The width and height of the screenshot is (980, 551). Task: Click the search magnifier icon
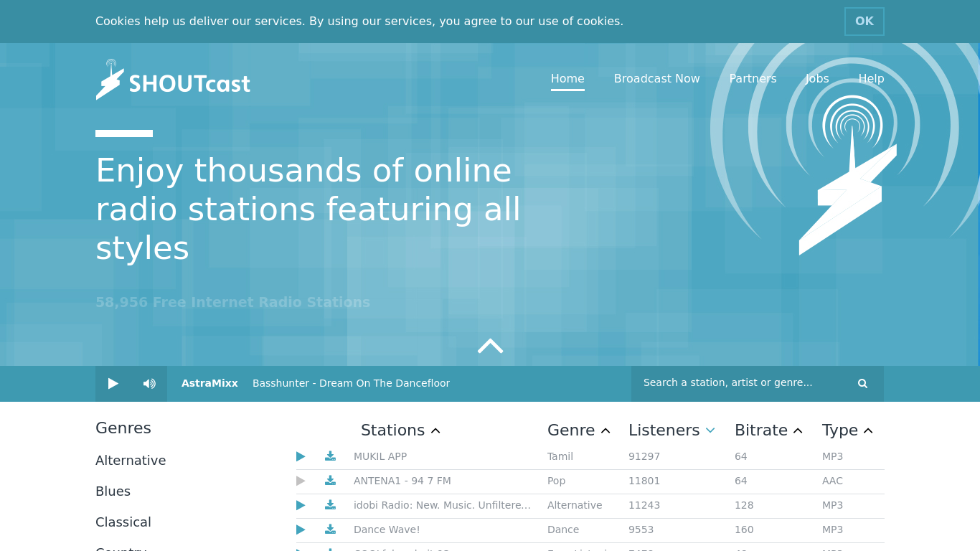pos(862,384)
